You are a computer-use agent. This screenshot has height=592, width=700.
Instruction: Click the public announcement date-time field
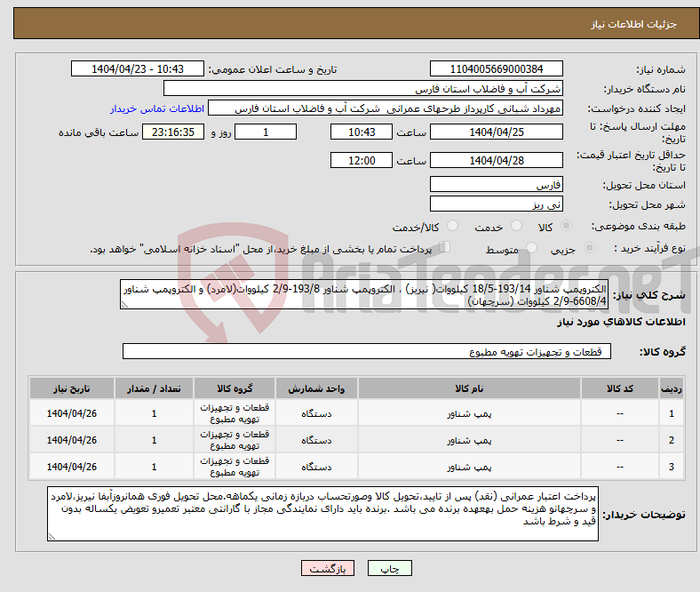(x=138, y=68)
